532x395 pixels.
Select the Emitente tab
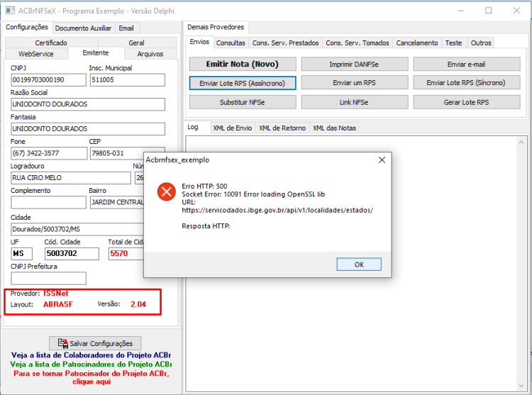(96, 53)
